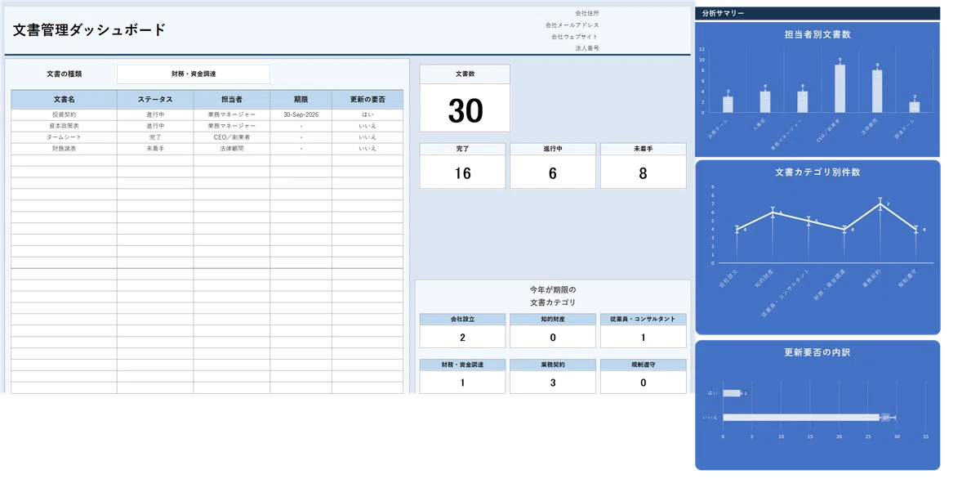Select the 業務契約 category value 3
Viewport: 980px width, 479px height.
[x=552, y=383]
